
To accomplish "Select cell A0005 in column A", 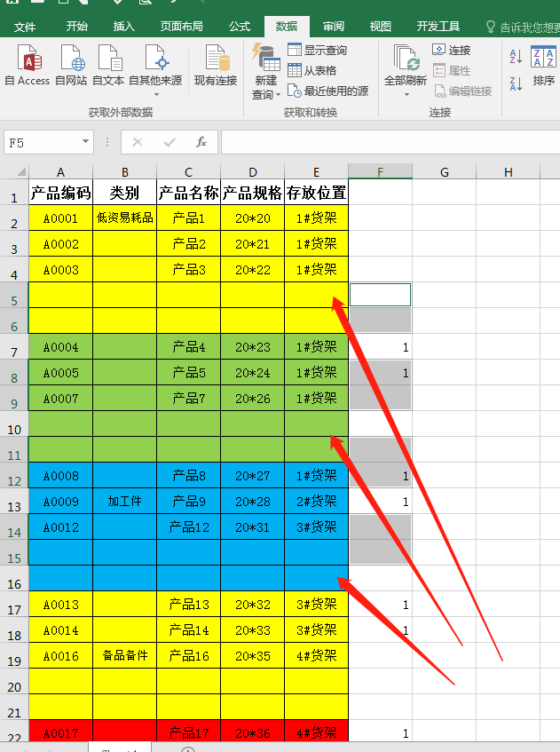I will (x=60, y=373).
